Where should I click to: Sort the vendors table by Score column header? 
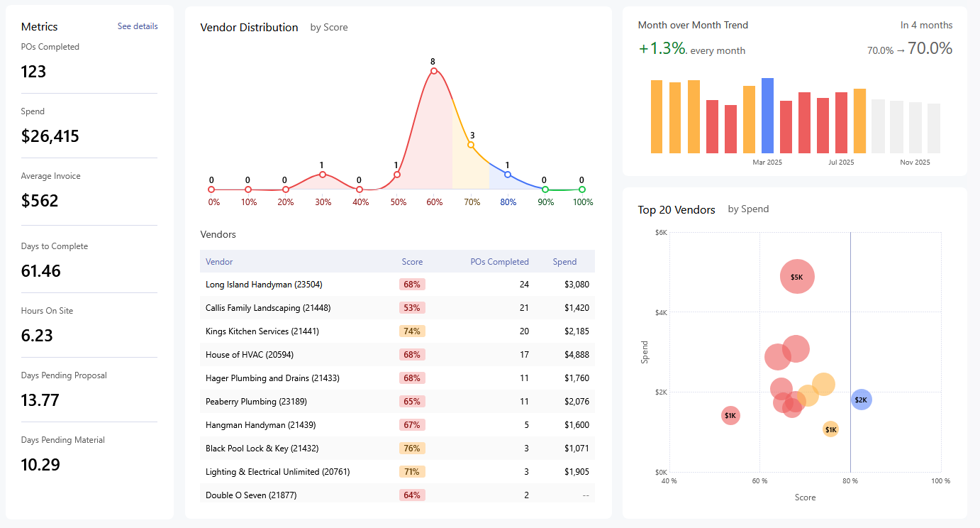(412, 262)
